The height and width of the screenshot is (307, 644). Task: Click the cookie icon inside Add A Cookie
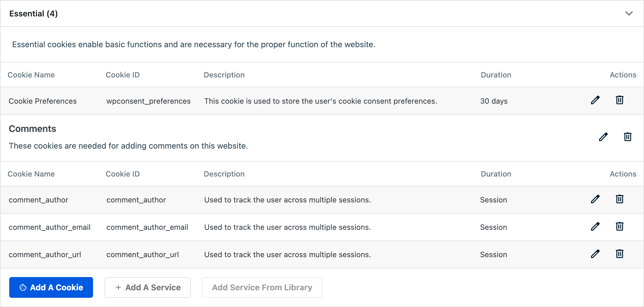[x=23, y=287]
